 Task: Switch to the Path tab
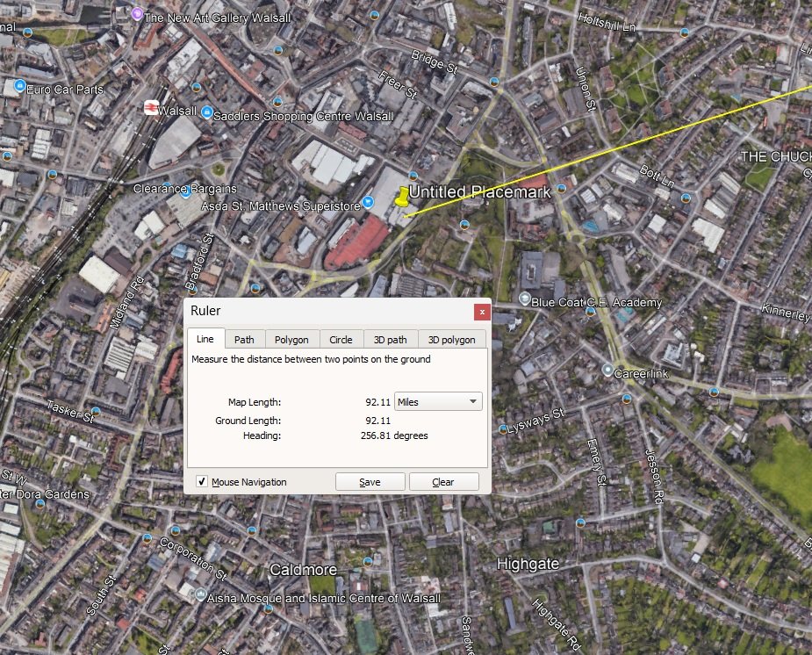pos(244,340)
